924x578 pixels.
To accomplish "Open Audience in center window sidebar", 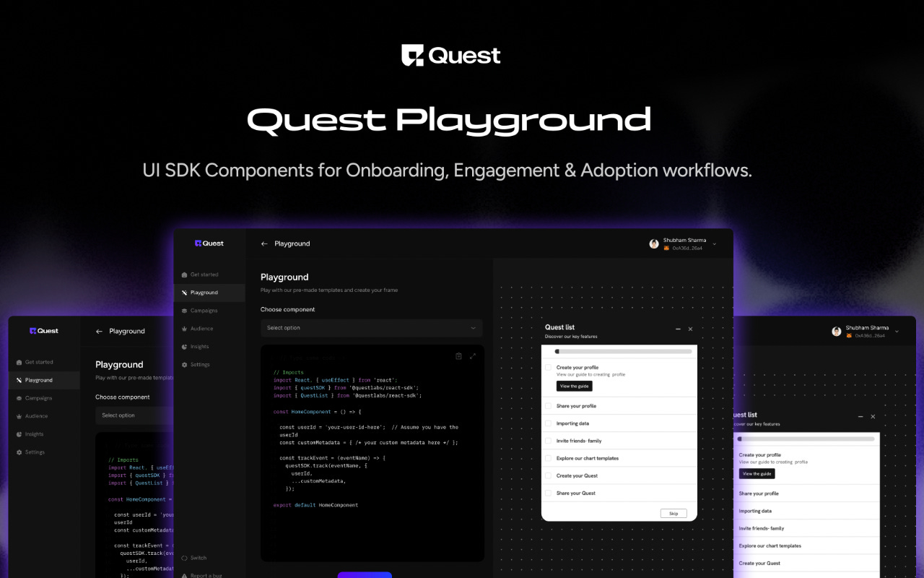I will coord(201,329).
